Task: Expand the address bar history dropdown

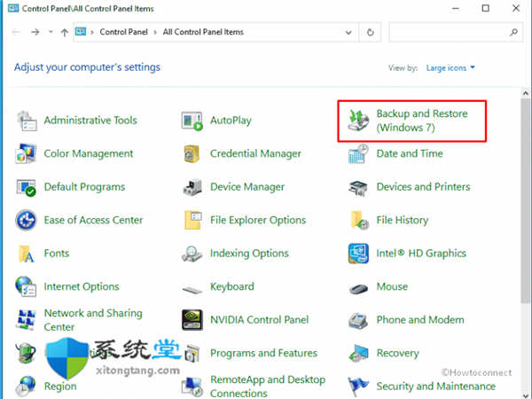Action: click(348, 32)
